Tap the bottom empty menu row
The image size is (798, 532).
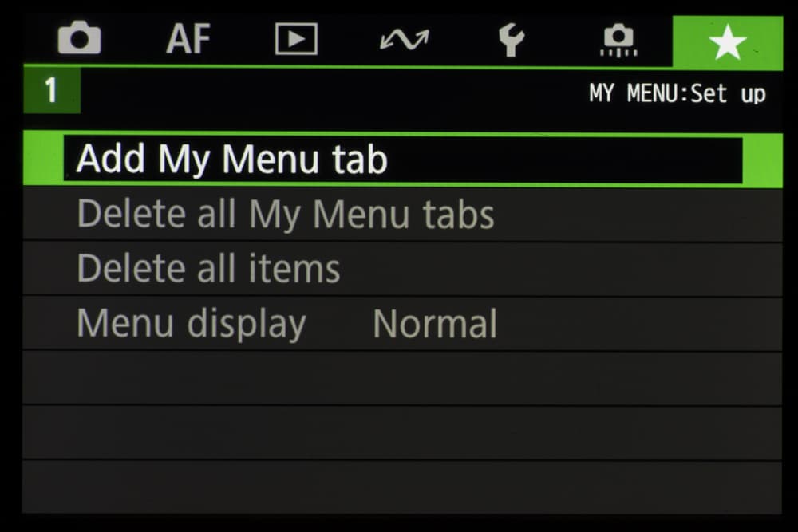tap(403, 488)
